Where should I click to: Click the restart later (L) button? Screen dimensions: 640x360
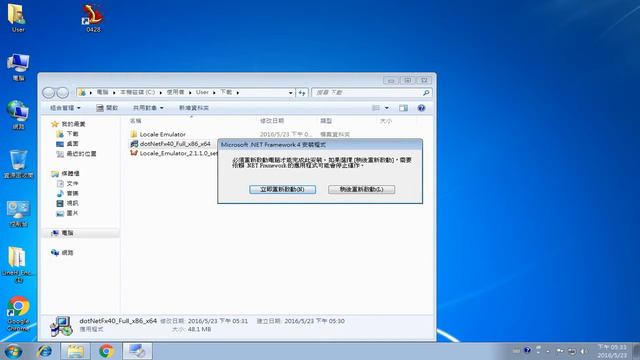pyautogui.click(x=361, y=189)
